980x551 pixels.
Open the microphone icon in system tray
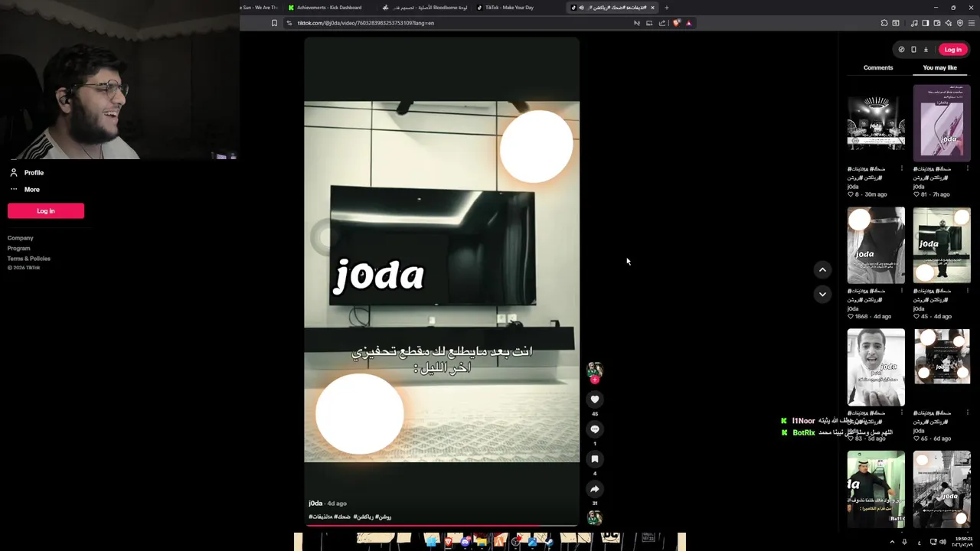pyautogui.click(x=904, y=542)
